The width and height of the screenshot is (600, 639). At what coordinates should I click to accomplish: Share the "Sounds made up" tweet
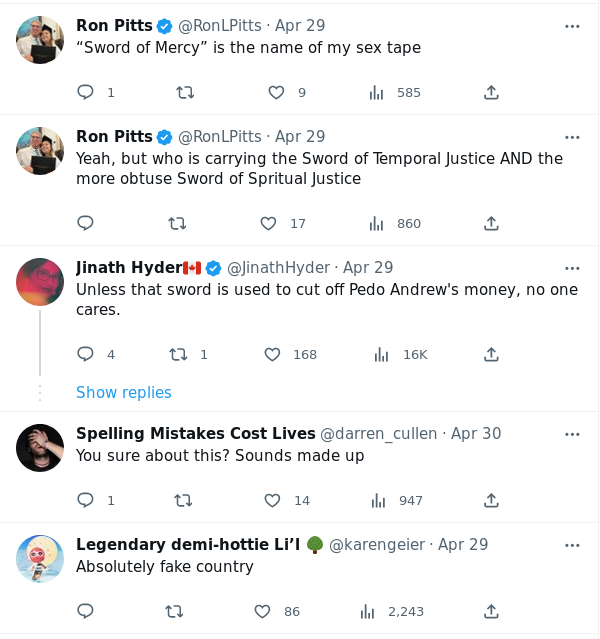click(x=491, y=500)
